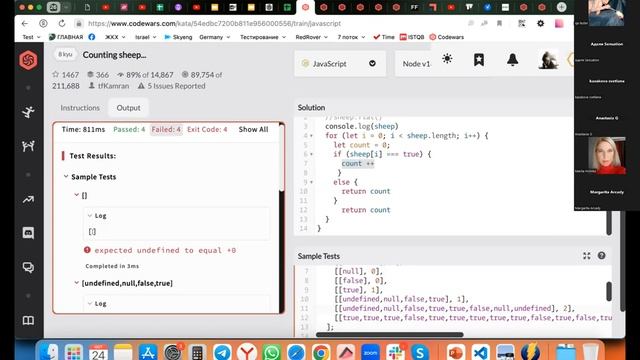Collapse the Sample Tests results group
Screen dimensions: 640x360
click(66, 177)
